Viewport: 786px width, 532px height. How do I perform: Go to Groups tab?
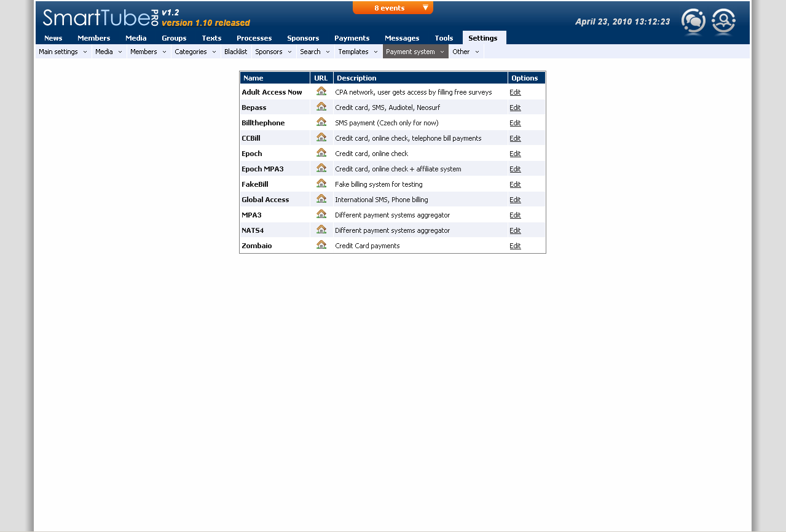click(x=174, y=37)
